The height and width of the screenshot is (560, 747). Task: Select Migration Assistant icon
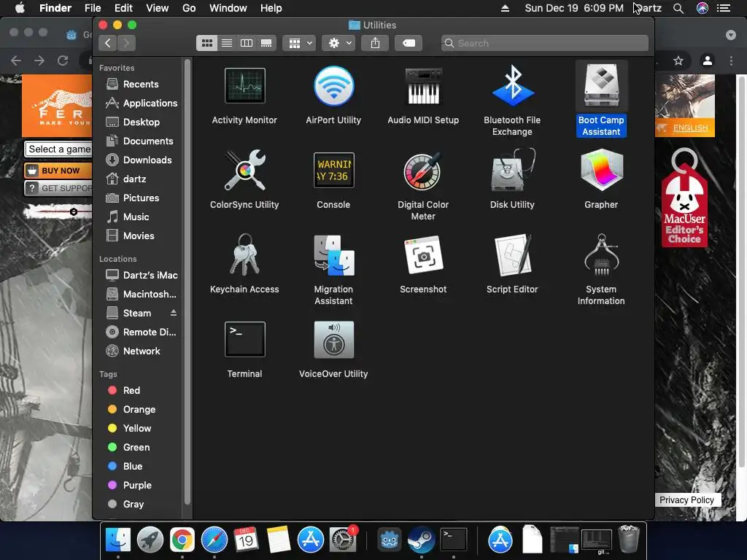point(333,254)
